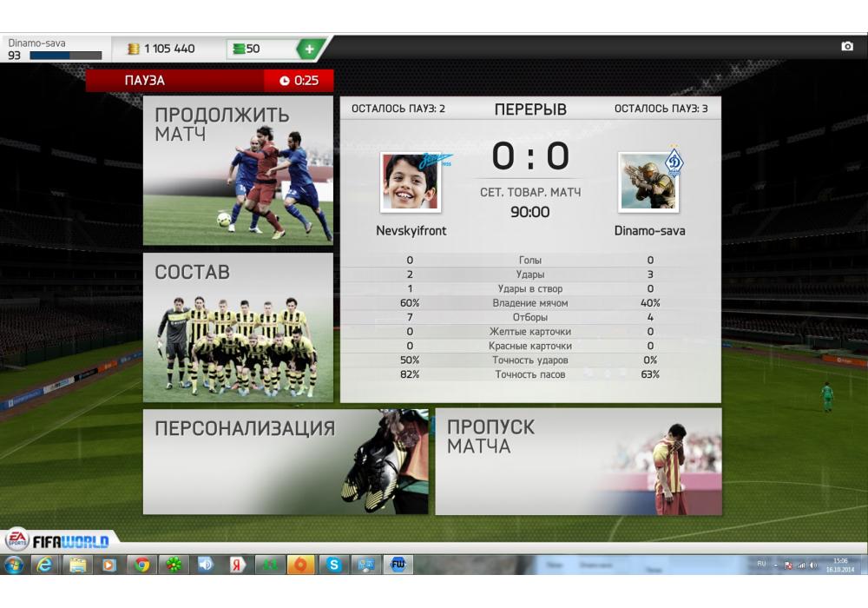
Task: Click the pause timer clock icon
Action: click(x=285, y=81)
